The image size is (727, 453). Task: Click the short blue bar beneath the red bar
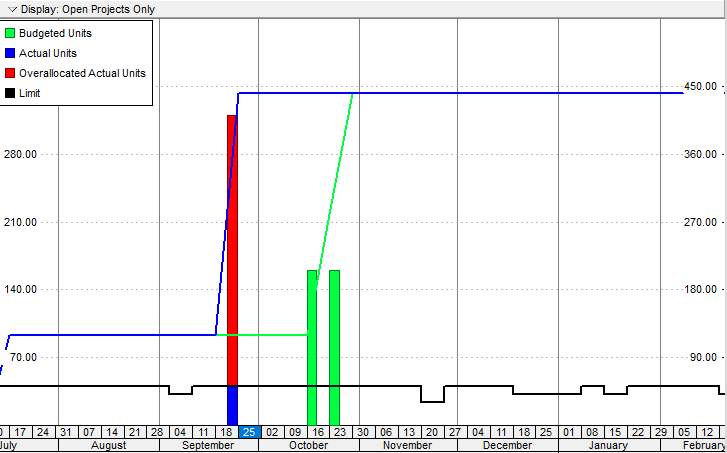[232, 405]
